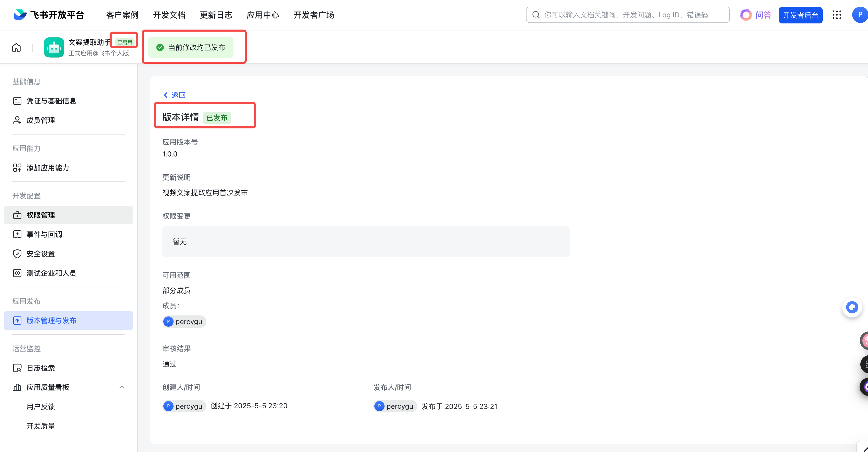The image size is (868, 452).
Task: Click the 已启用 status badge
Action: click(125, 42)
